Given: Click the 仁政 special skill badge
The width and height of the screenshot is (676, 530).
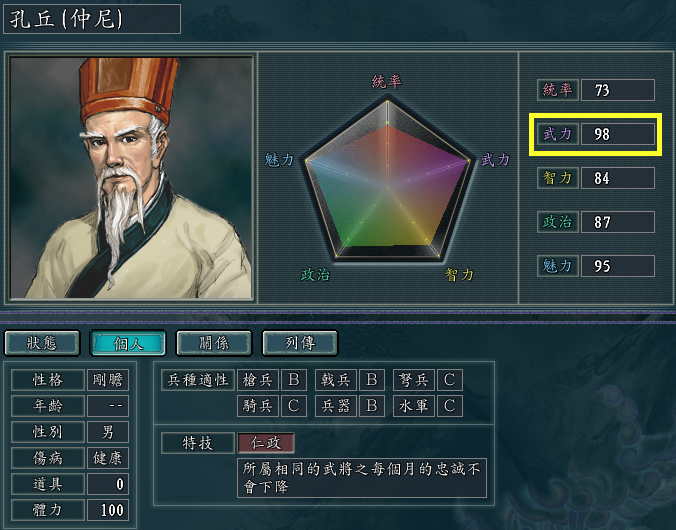Looking at the screenshot, I should click(266, 443).
